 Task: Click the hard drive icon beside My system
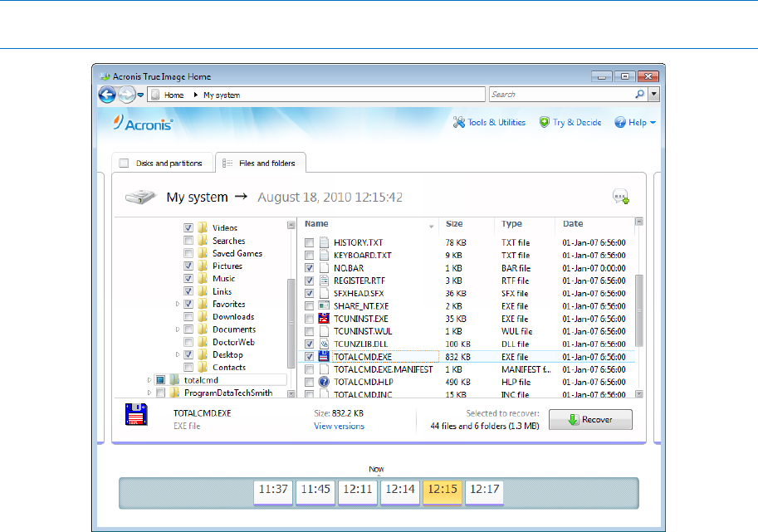(x=140, y=197)
